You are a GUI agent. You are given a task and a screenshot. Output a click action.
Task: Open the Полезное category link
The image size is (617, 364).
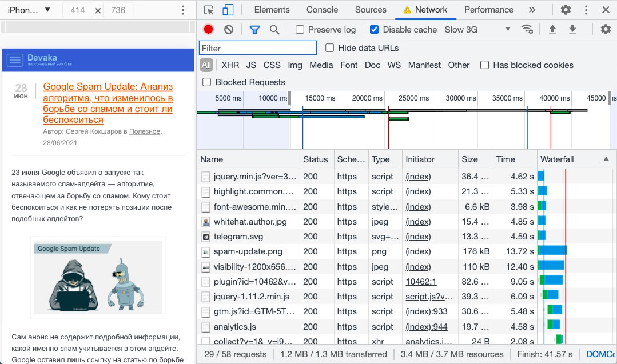coord(145,131)
